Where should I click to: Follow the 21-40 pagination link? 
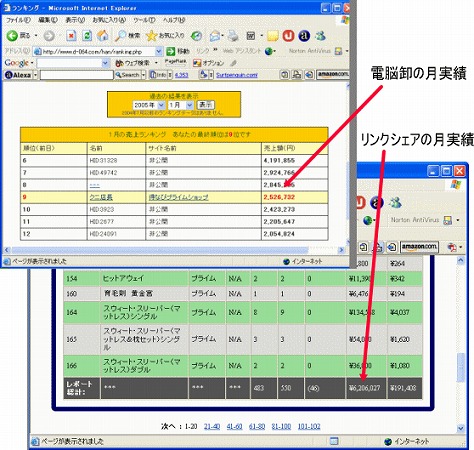tap(212, 426)
